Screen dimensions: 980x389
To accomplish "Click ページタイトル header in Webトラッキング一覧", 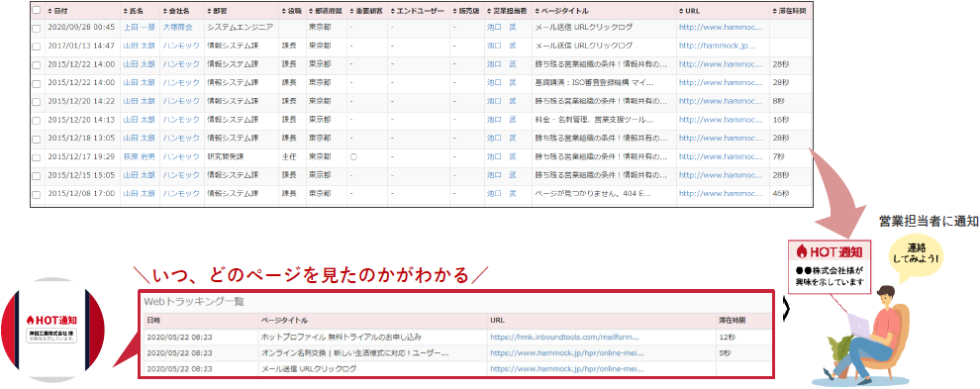I will [x=284, y=320].
